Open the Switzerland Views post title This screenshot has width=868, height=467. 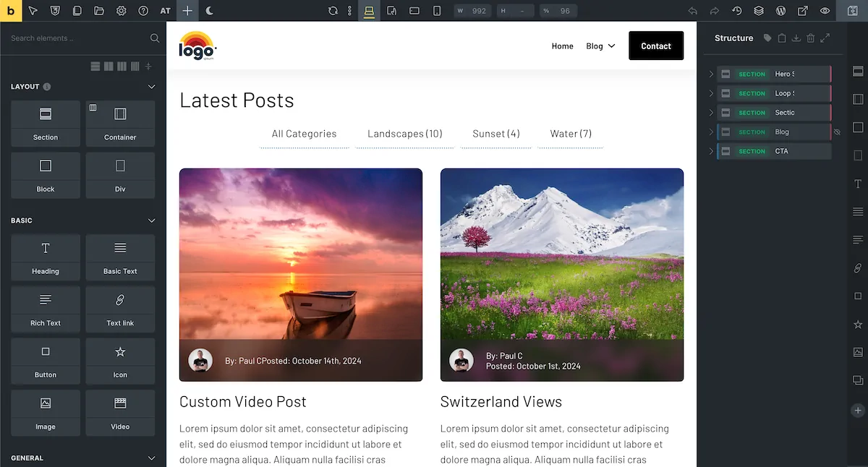tap(501, 402)
